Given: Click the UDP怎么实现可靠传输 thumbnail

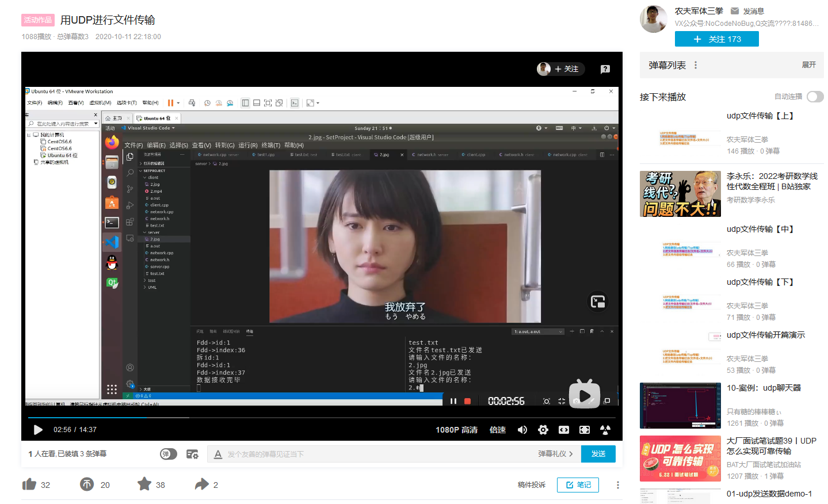Looking at the screenshot, I should pos(680,459).
